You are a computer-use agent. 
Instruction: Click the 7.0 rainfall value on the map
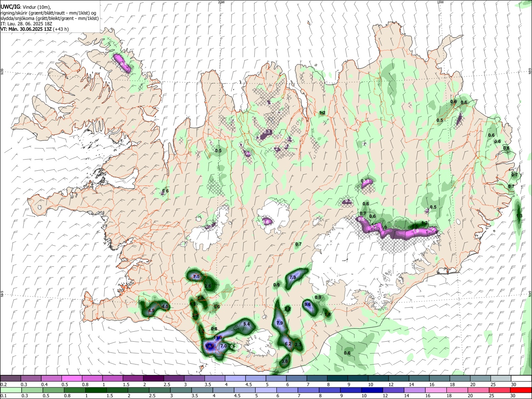point(223,346)
